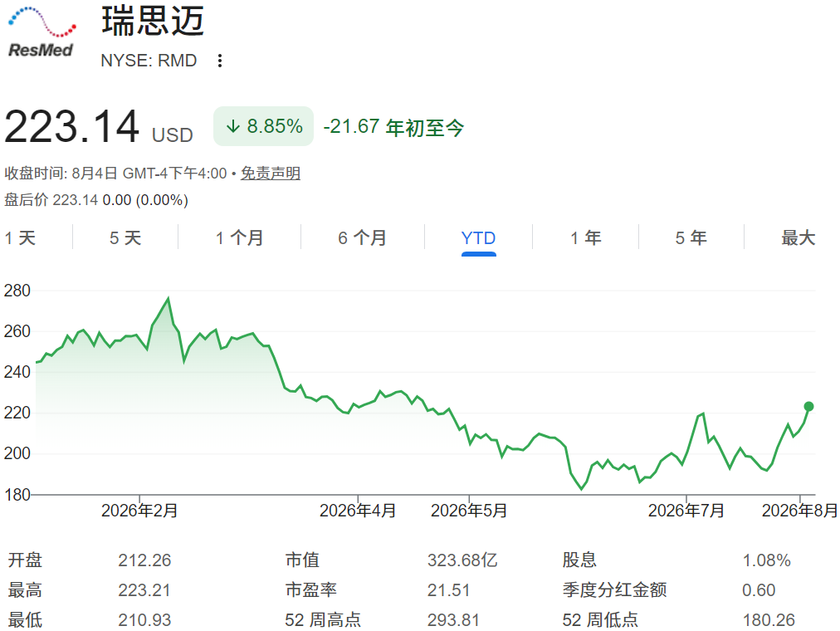Click the 280 y-axis label
This screenshot has width=840, height=631.
click(17, 291)
